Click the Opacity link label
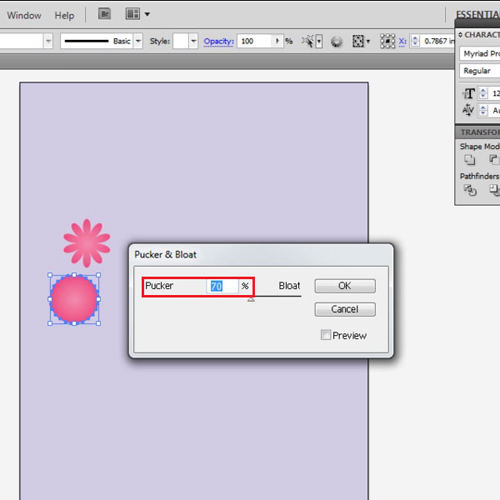 point(219,41)
